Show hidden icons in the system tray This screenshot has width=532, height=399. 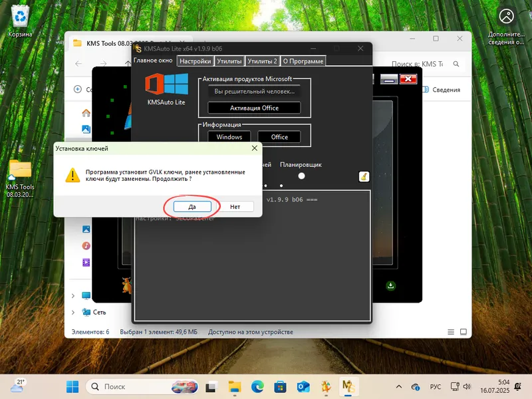tap(399, 386)
